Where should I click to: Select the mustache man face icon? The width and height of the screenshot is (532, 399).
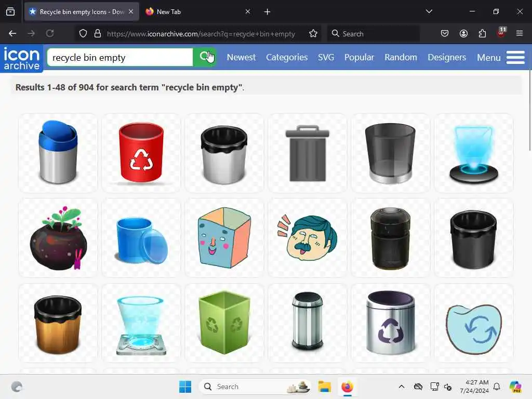[308, 238]
